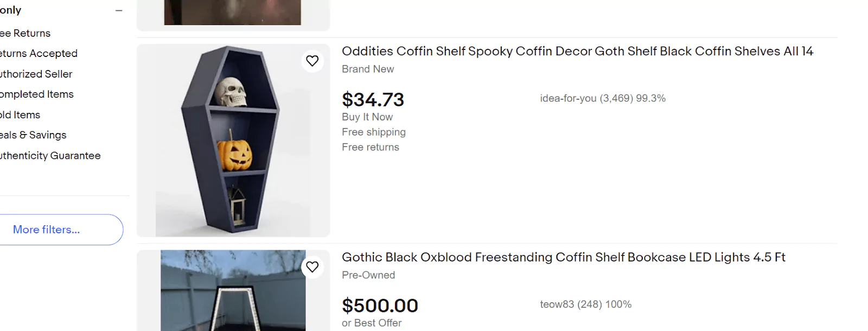Filter results by Sold Items
This screenshot has height=331, width=868.
pyautogui.click(x=20, y=114)
